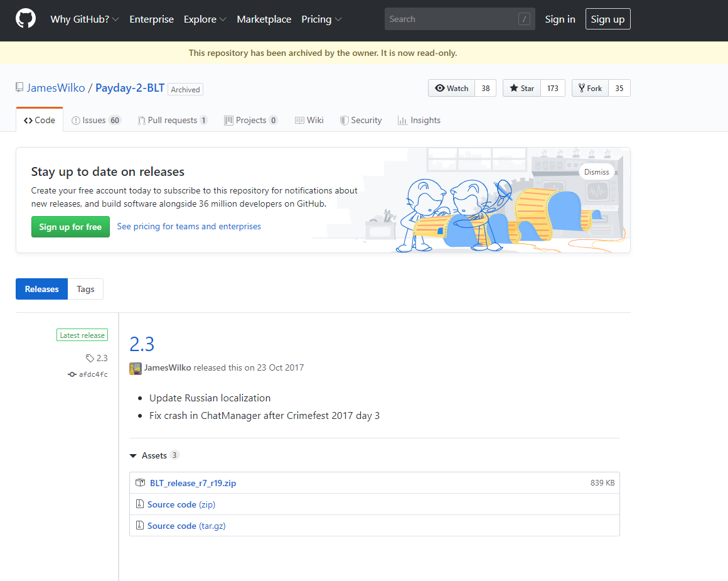The image size is (728, 581).
Task: Click the Sign in link
Action: point(560,19)
